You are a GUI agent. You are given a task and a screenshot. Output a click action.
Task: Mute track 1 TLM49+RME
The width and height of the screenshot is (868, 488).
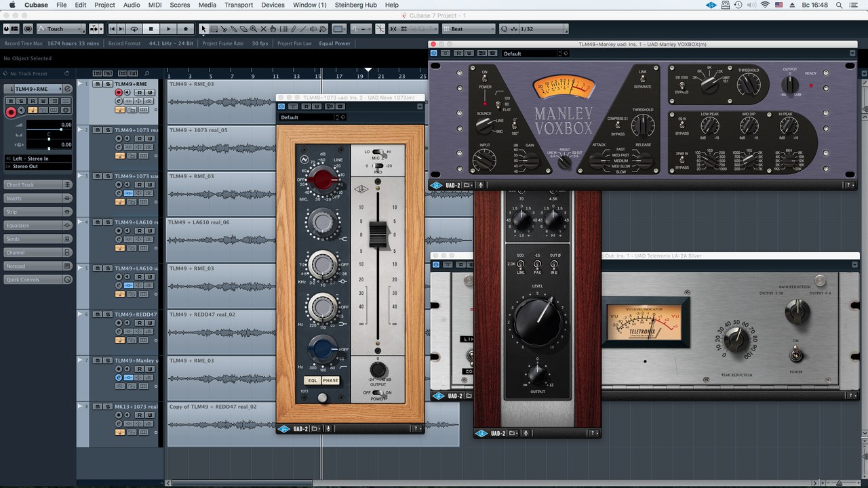[x=98, y=84]
